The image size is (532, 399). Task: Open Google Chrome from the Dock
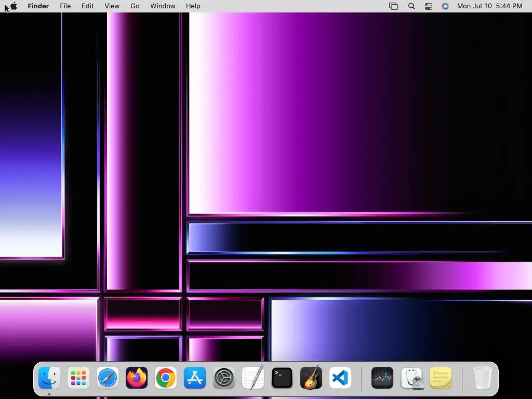pyautogui.click(x=166, y=378)
